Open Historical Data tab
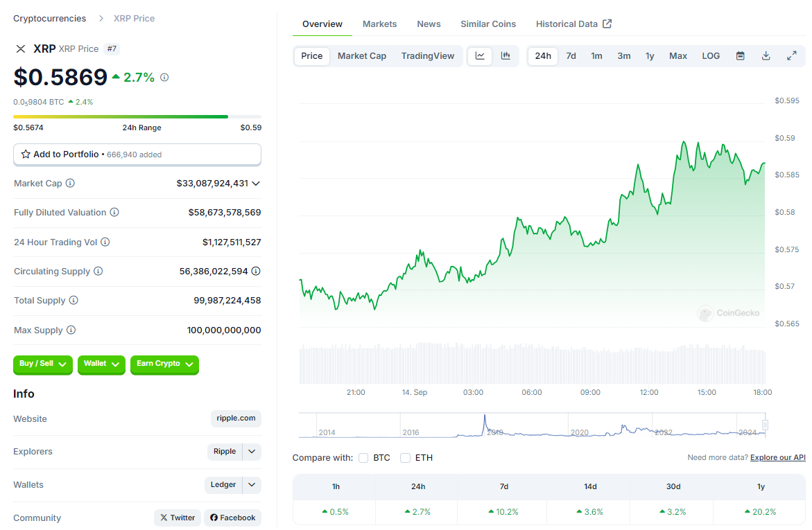Screen dimensions: 812x530 click(x=573, y=24)
